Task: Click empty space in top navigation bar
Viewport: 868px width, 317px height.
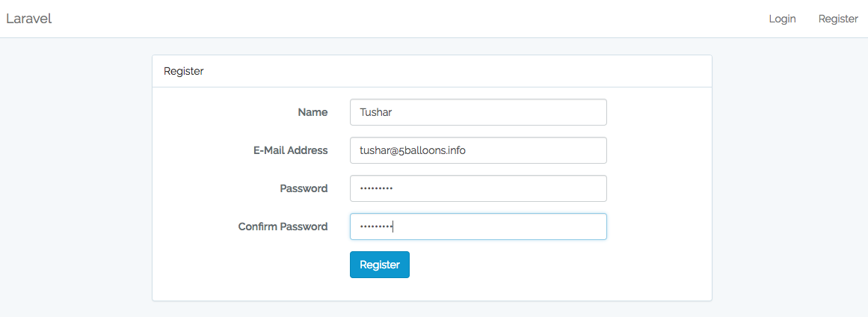Action: point(411,19)
